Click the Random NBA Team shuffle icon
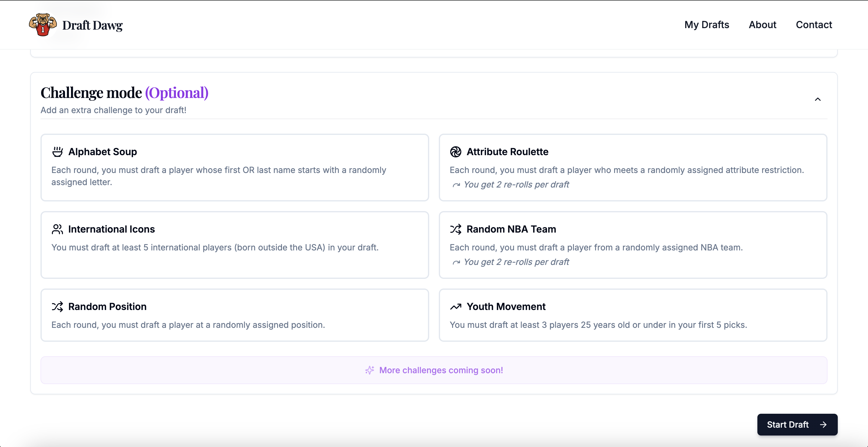The height and width of the screenshot is (447, 868). [x=455, y=229]
